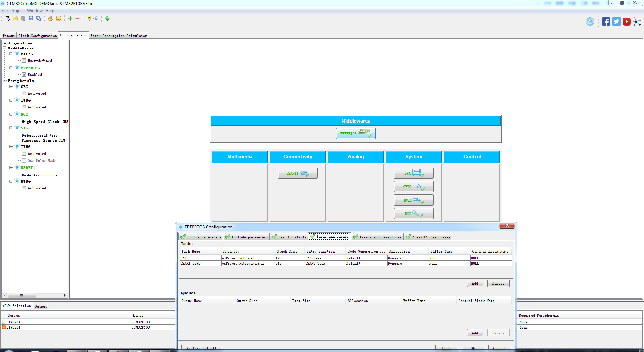Switch to the Output tab at bottom
This screenshot has width=644, height=352.
click(41, 306)
